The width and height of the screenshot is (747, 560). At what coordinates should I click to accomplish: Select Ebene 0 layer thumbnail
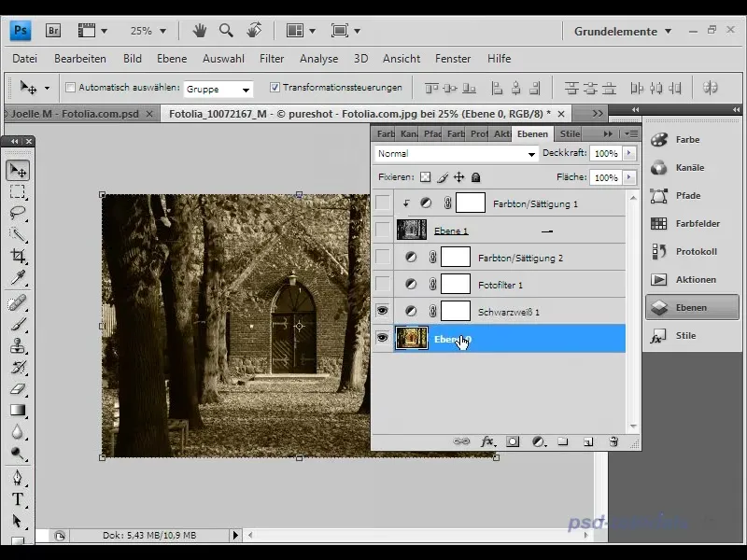[412, 339]
